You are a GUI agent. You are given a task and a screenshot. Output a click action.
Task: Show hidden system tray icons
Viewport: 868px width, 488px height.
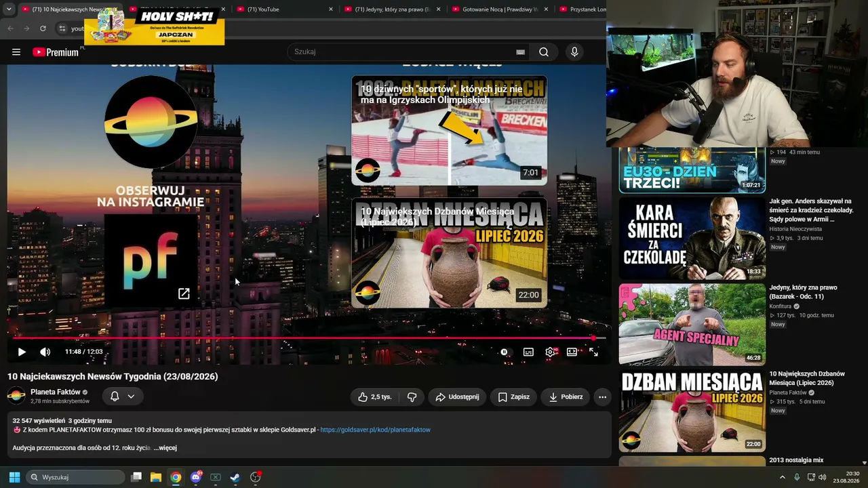pos(782,477)
